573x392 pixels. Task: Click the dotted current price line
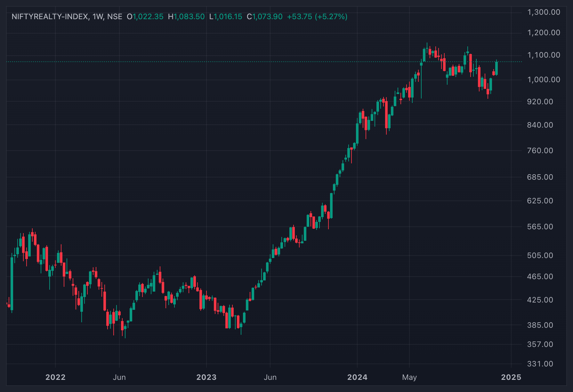(264, 62)
